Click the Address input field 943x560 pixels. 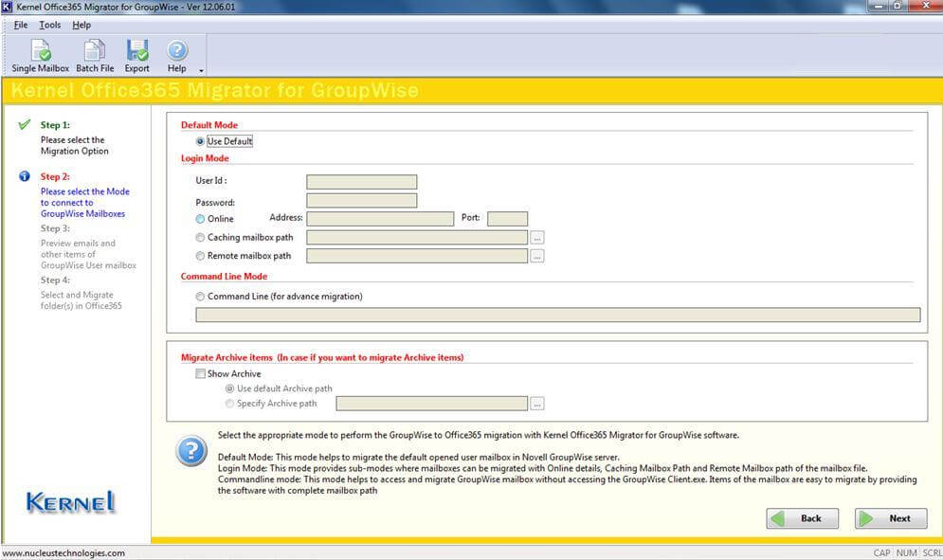point(380,218)
